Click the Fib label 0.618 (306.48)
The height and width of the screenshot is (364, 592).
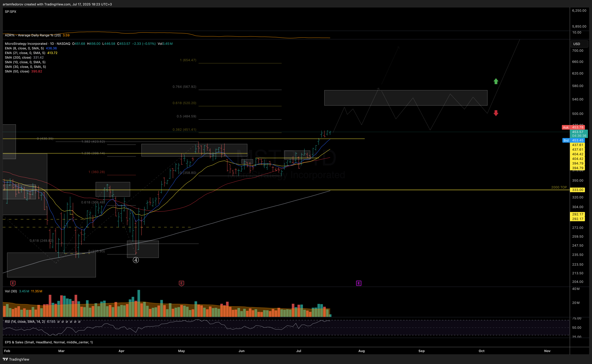click(x=93, y=202)
